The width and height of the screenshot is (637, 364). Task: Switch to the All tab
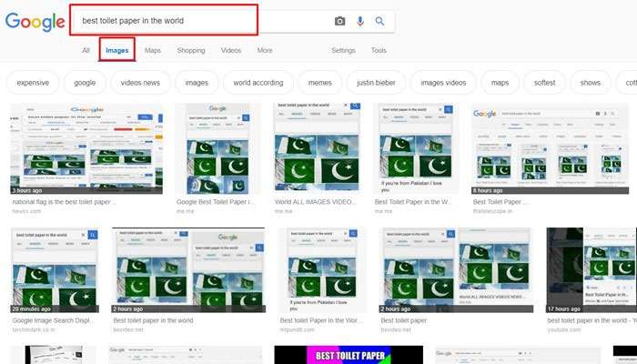(86, 50)
